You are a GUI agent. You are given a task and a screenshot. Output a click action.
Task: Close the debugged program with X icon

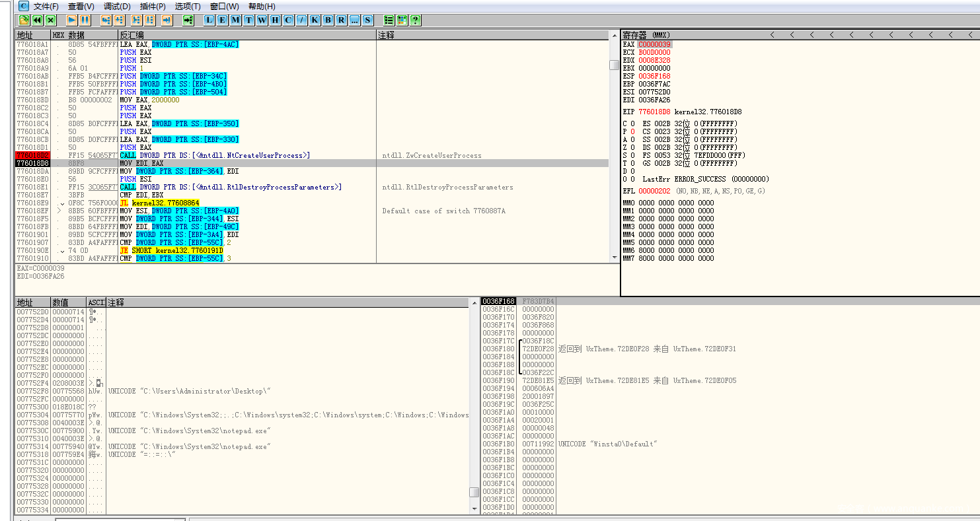point(50,20)
